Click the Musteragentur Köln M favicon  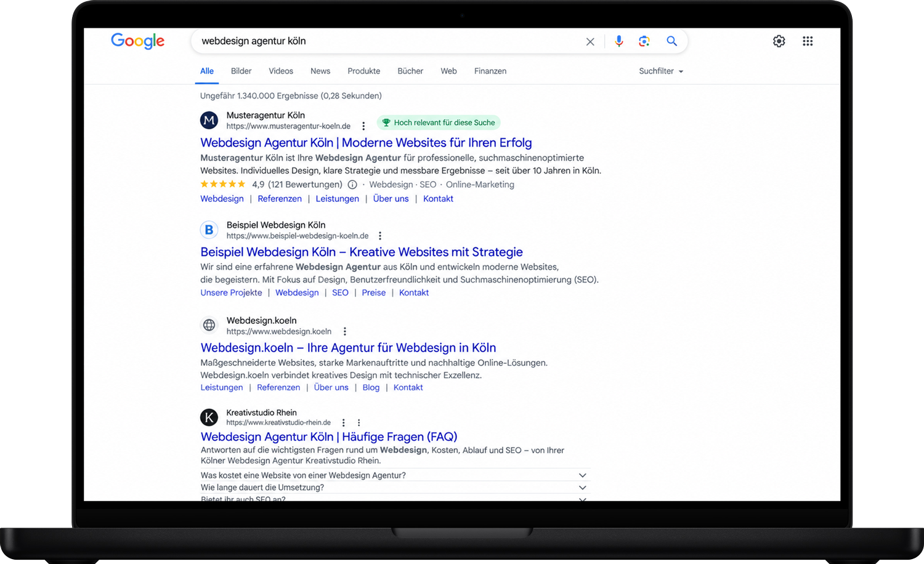point(209,120)
